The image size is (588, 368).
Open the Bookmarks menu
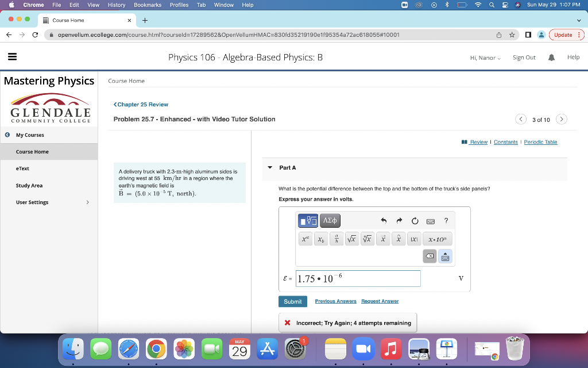[x=147, y=5]
